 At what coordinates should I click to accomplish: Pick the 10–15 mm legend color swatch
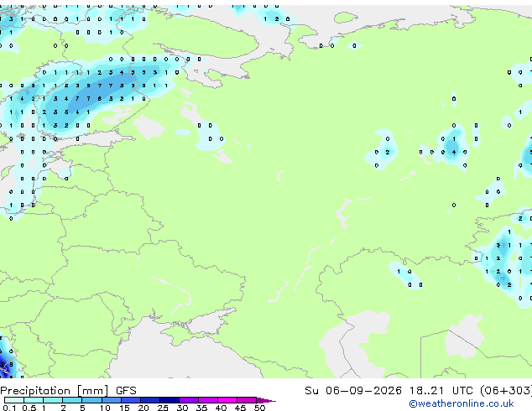111,400
